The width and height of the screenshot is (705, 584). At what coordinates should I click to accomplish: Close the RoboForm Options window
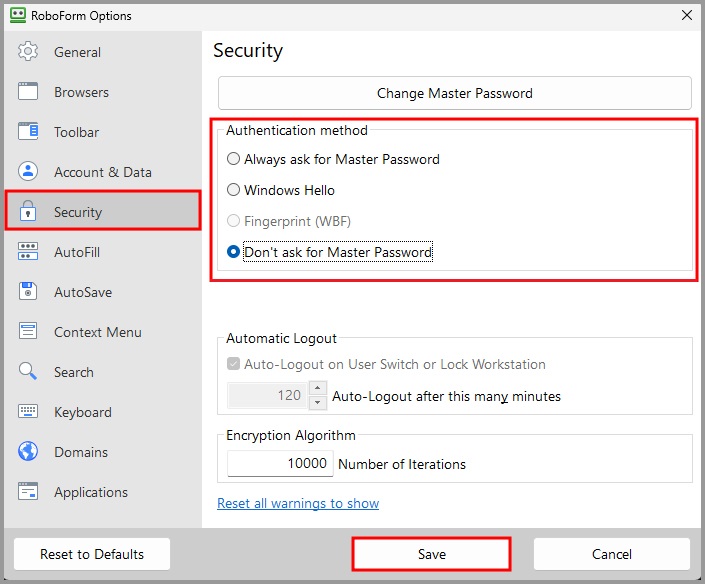(687, 15)
